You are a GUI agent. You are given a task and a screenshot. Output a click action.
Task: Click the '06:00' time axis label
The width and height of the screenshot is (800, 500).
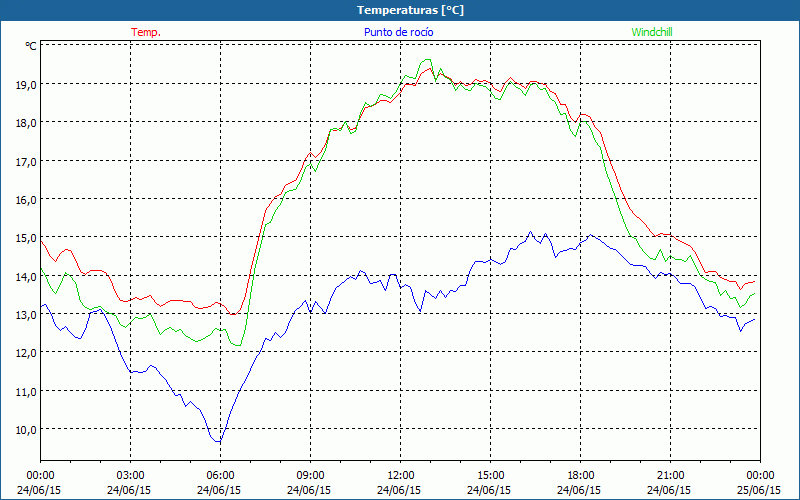coord(220,476)
